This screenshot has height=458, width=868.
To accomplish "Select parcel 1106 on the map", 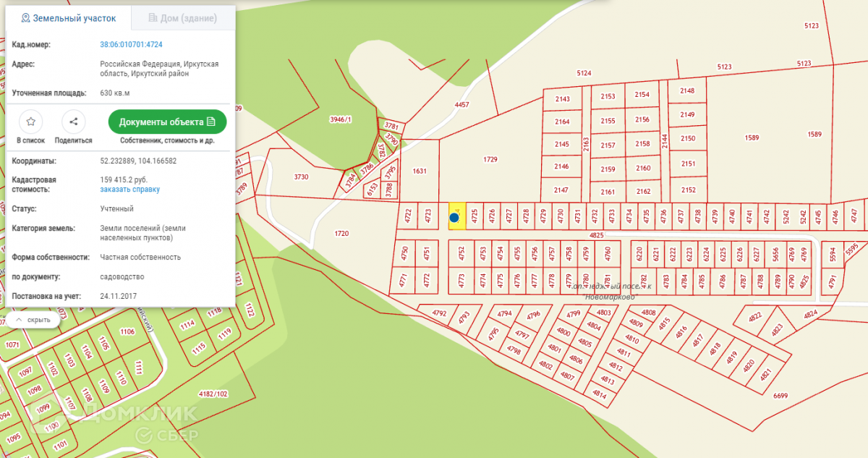I will 127,331.
